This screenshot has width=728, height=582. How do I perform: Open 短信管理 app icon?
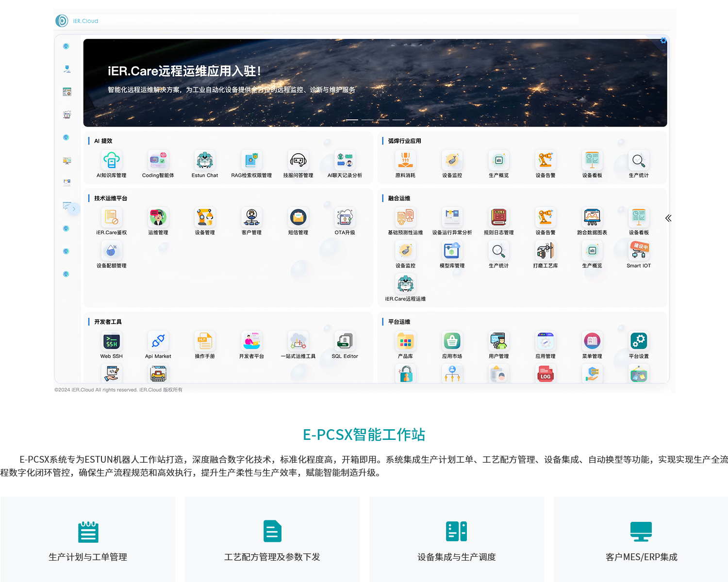[298, 217]
